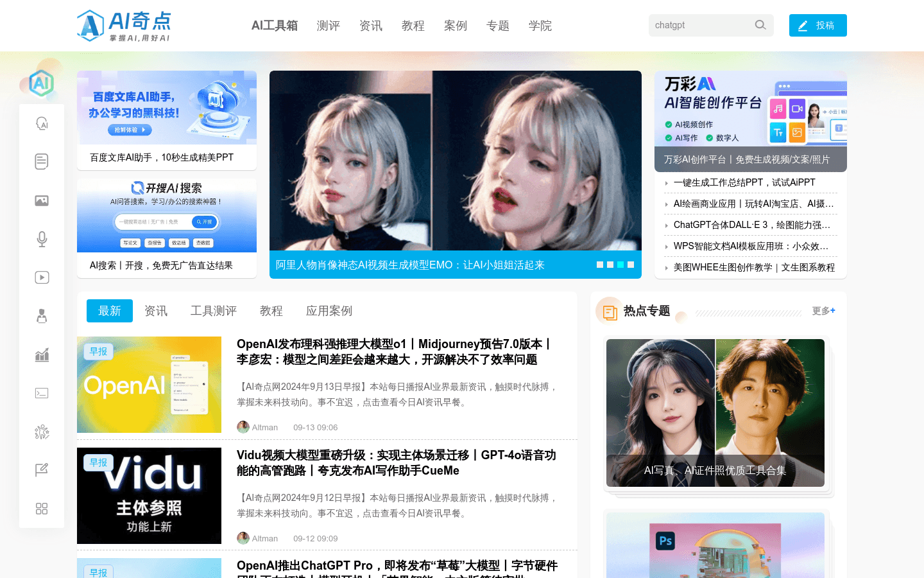Screen dimensions: 924x578
Task: Switch to the 最新 tab
Action: click(110, 311)
